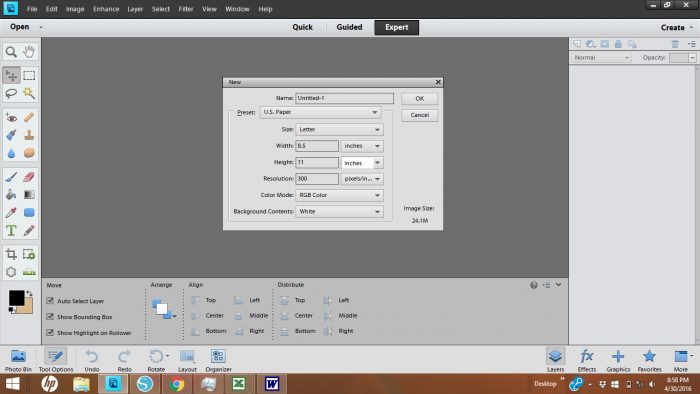Select the Magic Wand tool

point(29,93)
